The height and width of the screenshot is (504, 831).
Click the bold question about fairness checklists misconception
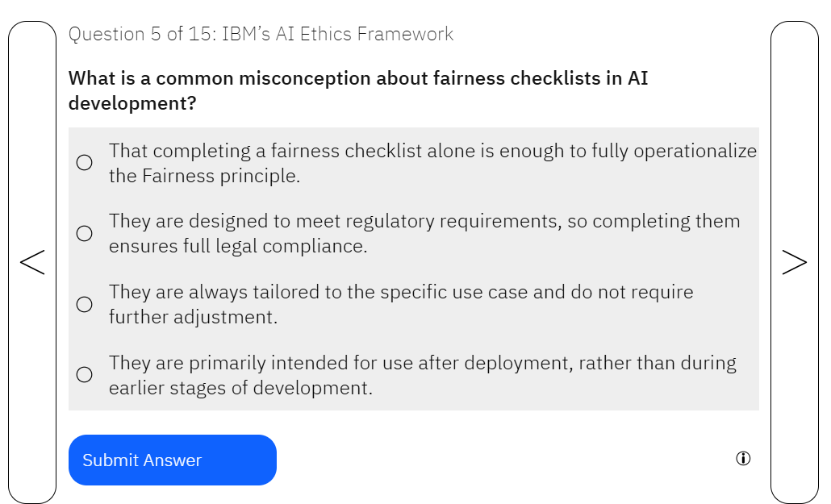pyautogui.click(x=358, y=79)
